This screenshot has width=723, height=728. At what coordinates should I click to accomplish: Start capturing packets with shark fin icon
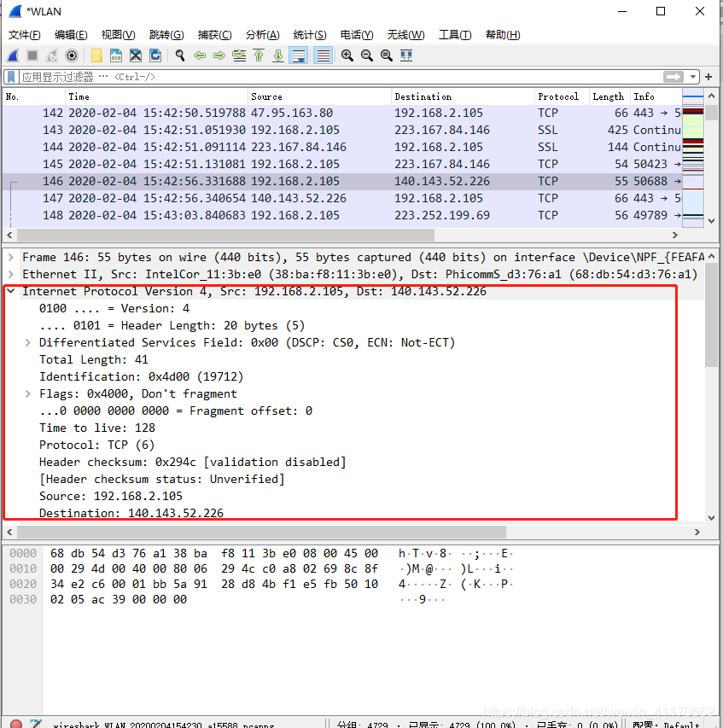(13, 55)
